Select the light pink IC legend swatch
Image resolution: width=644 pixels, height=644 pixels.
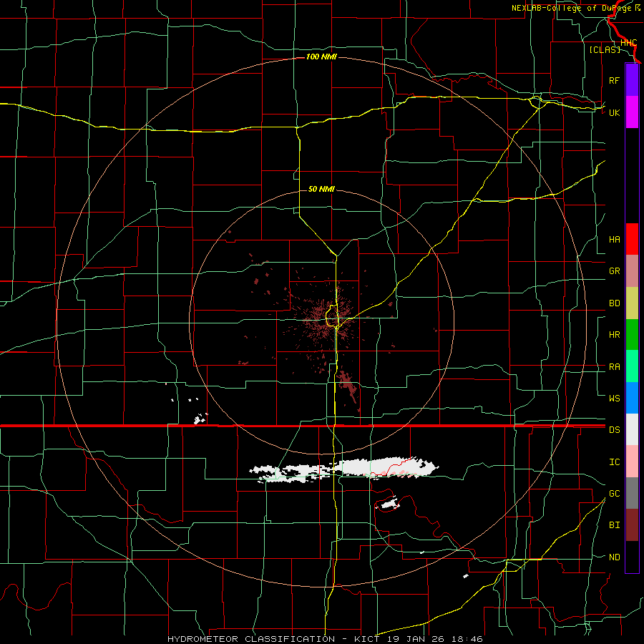pos(632,462)
